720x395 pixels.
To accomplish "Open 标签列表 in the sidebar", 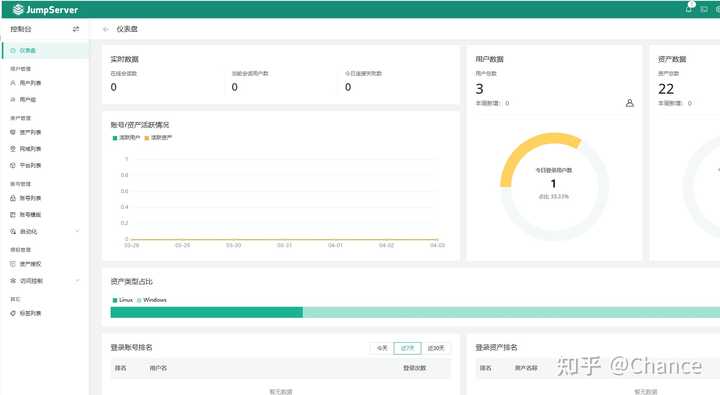I will pos(30,313).
